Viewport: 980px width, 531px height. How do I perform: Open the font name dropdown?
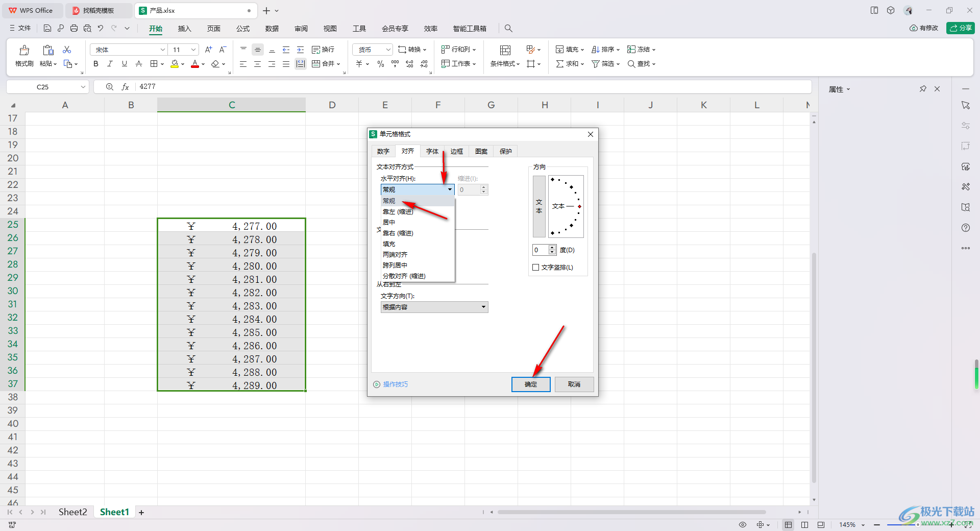pos(163,50)
